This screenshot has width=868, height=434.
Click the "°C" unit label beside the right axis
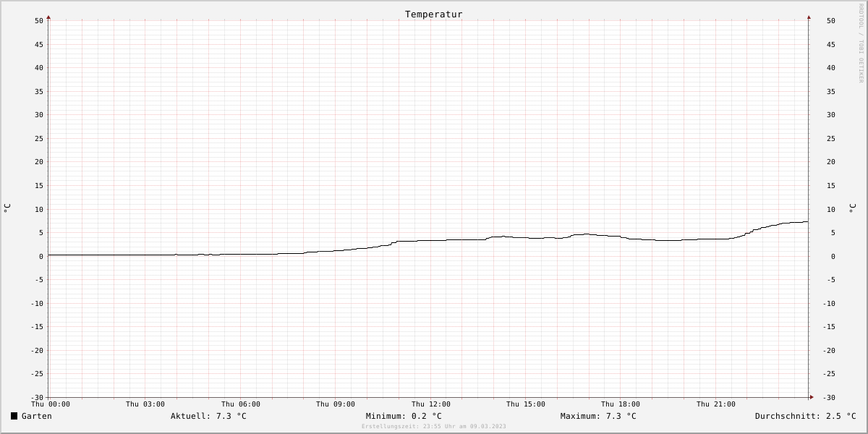click(x=853, y=208)
